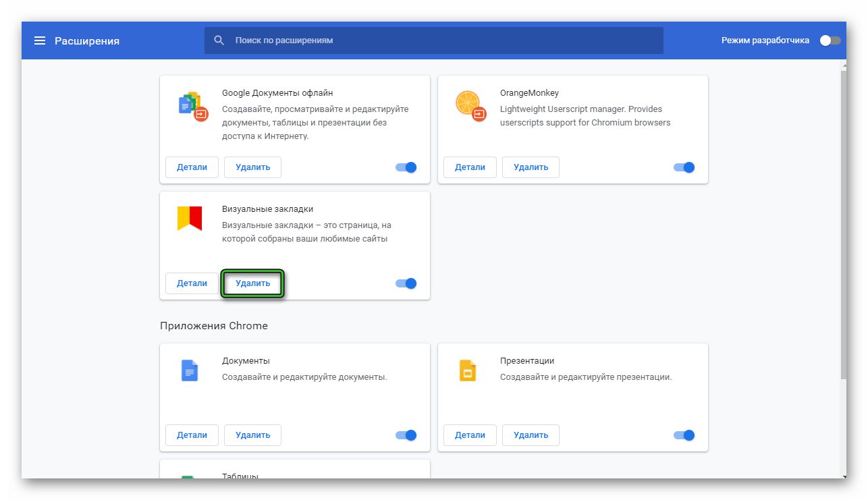Image resolution: width=868 pixels, height=500 pixels.
Task: Click the Visual Bookmarks flag icon
Action: point(190,219)
